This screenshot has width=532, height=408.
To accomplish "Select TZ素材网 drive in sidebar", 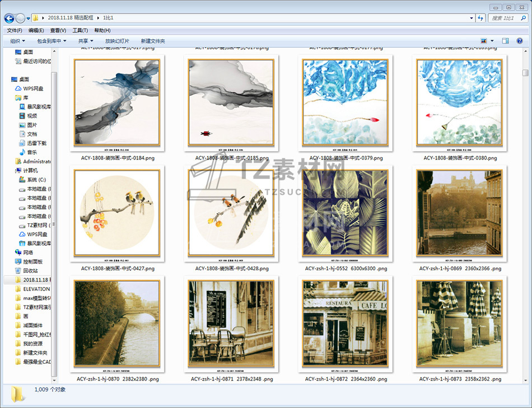I will tap(34, 225).
